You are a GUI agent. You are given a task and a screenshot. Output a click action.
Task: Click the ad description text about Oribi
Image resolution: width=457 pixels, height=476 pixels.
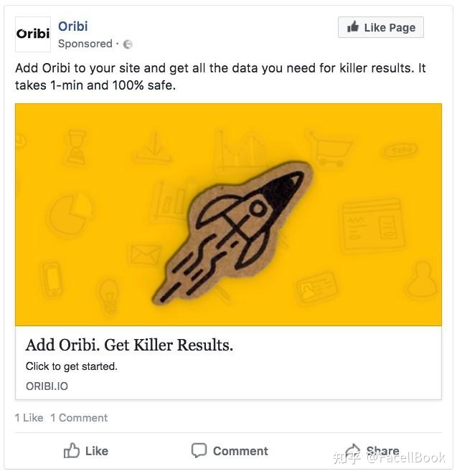tap(220, 77)
